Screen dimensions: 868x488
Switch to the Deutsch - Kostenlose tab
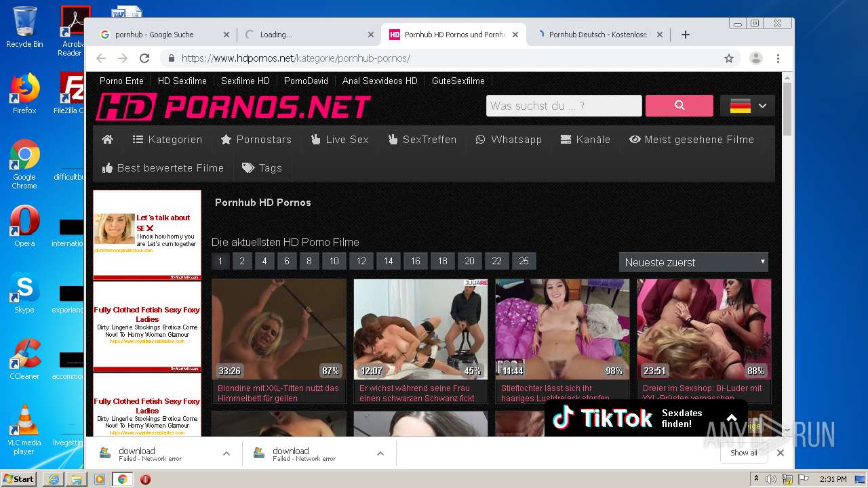pos(598,35)
